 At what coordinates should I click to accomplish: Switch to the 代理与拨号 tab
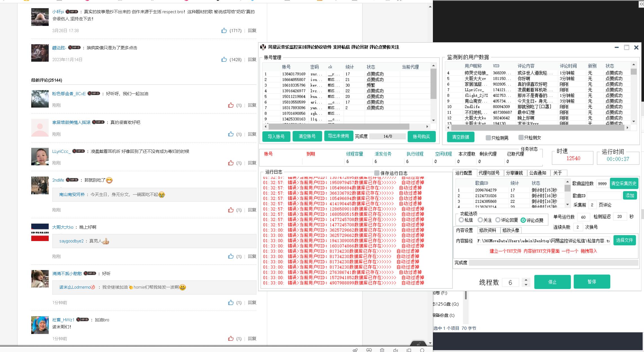pyautogui.click(x=489, y=173)
